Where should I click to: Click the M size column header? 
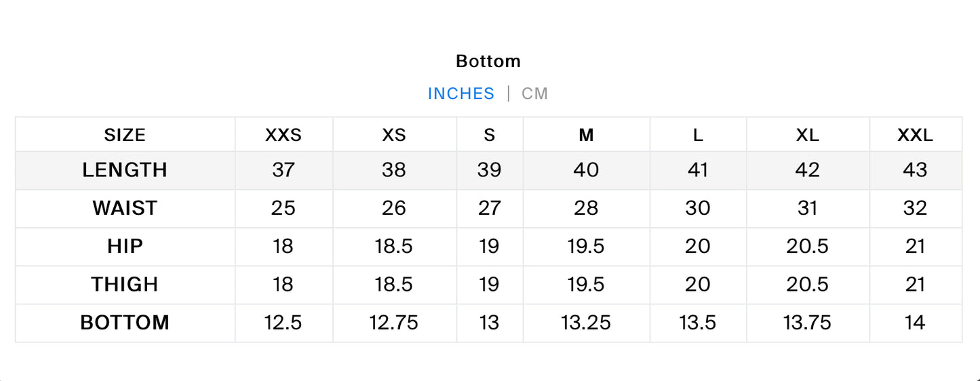click(586, 135)
